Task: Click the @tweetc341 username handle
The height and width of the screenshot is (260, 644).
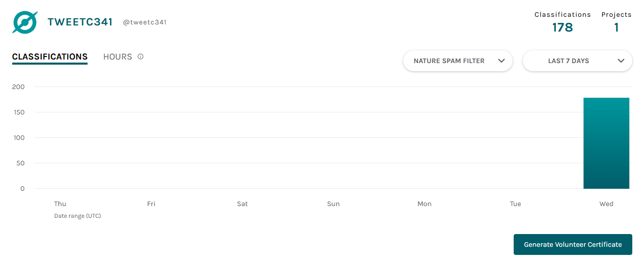Action: (x=145, y=22)
